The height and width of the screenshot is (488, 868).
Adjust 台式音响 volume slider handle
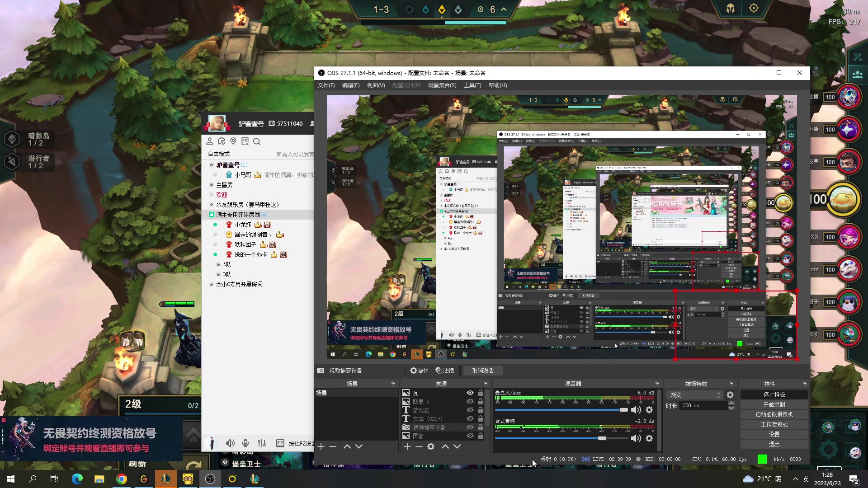[602, 438]
